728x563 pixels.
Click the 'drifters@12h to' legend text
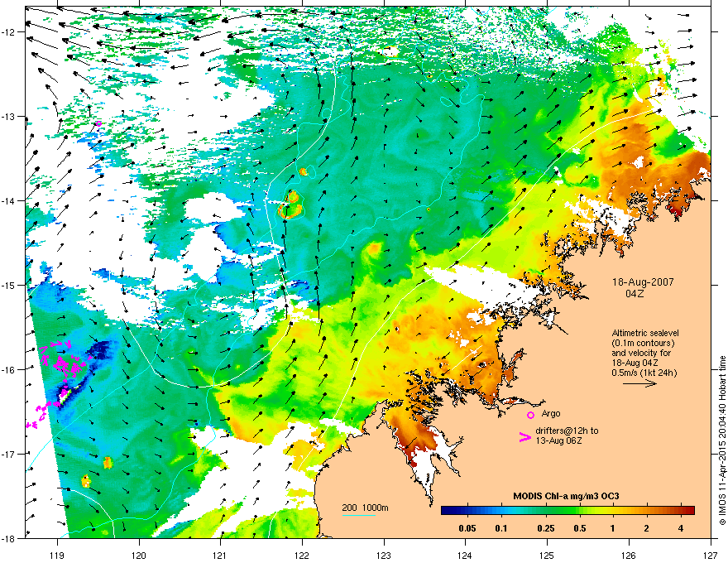(567, 431)
